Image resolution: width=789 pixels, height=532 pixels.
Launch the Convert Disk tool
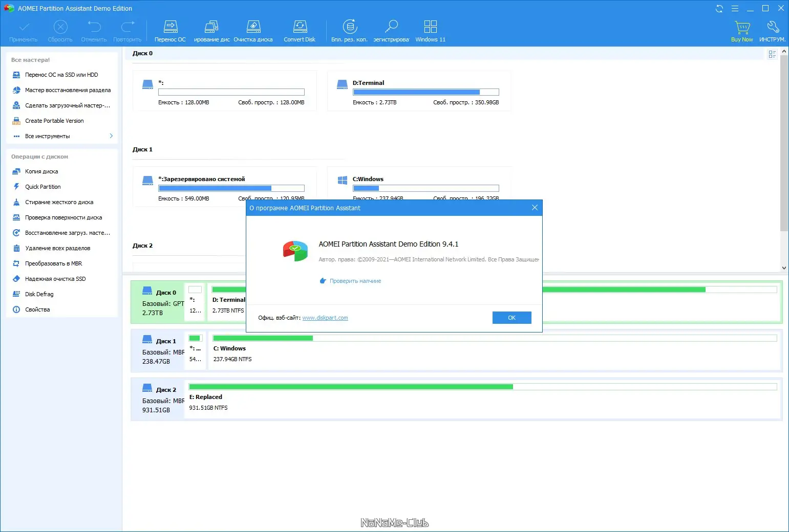[300, 31]
